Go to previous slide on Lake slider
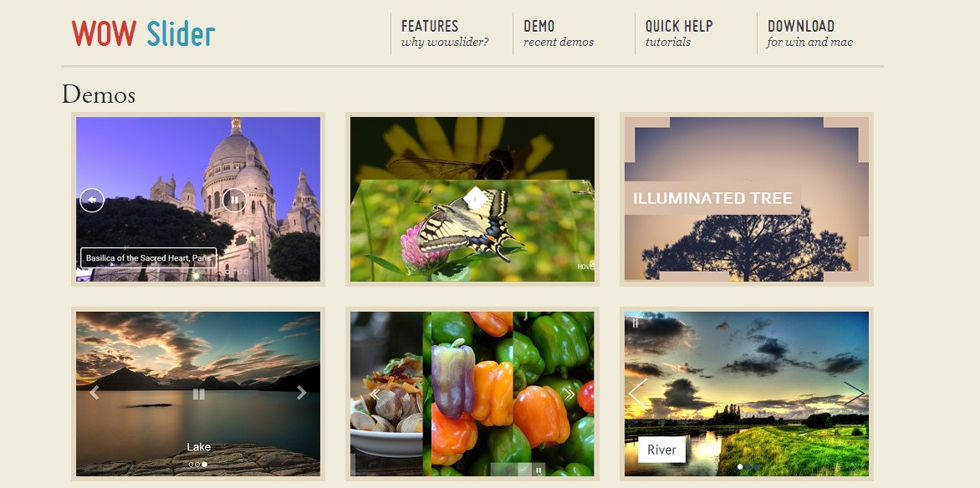The height and width of the screenshot is (488, 980). (x=94, y=393)
